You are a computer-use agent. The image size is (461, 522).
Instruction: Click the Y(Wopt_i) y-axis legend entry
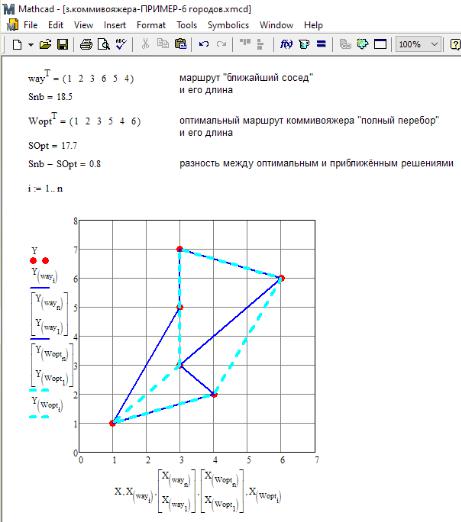click(47, 404)
